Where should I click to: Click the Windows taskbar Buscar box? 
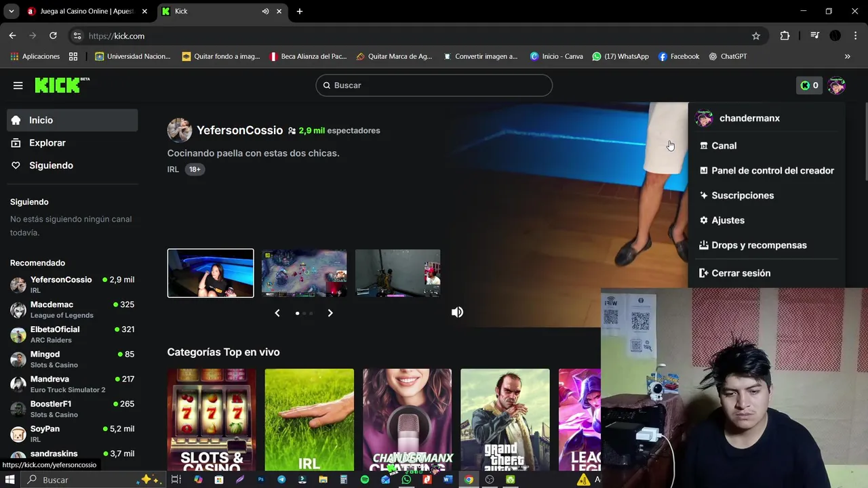tap(94, 479)
